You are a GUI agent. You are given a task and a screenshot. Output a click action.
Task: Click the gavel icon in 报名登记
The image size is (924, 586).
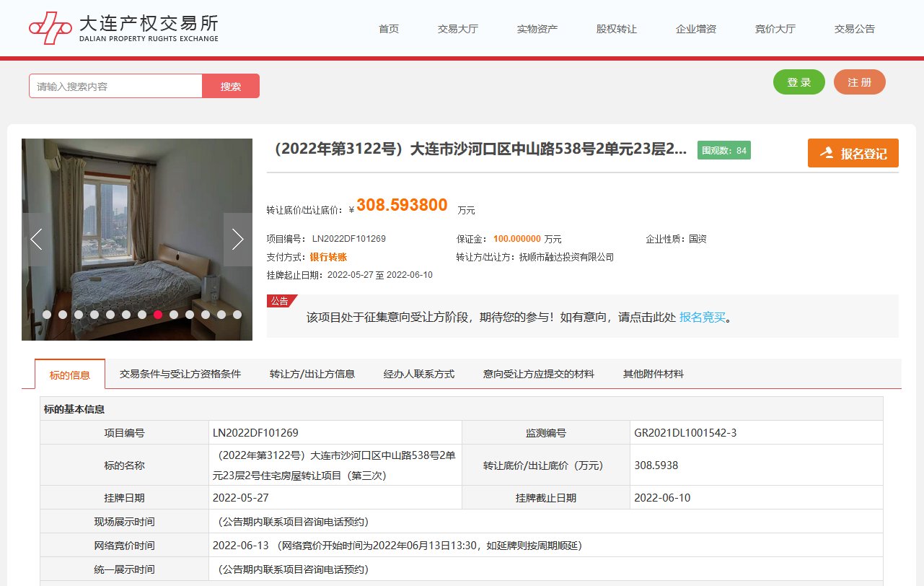tap(827, 154)
